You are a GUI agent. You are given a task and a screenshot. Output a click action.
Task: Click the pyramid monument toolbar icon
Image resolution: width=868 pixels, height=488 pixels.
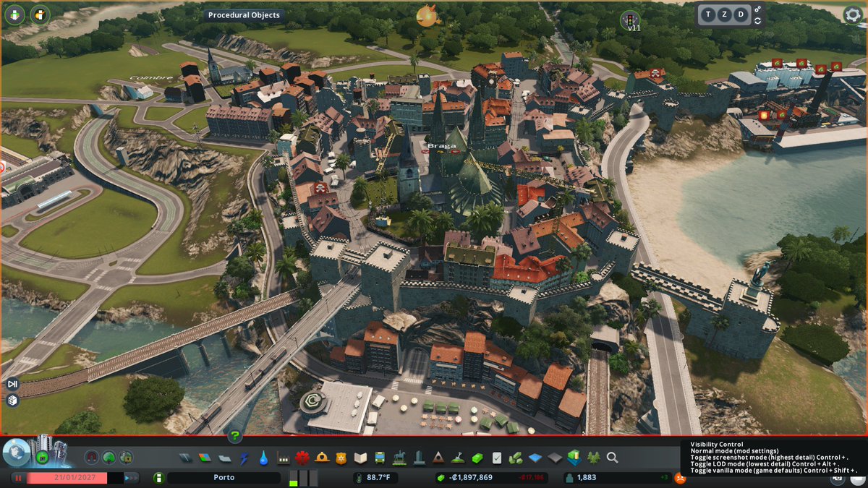pos(438,458)
